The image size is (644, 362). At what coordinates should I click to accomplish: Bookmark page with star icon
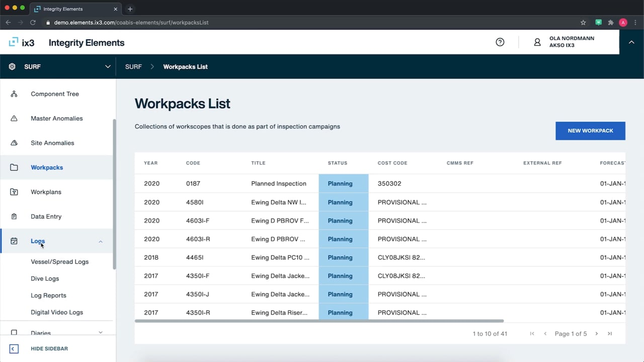(583, 23)
